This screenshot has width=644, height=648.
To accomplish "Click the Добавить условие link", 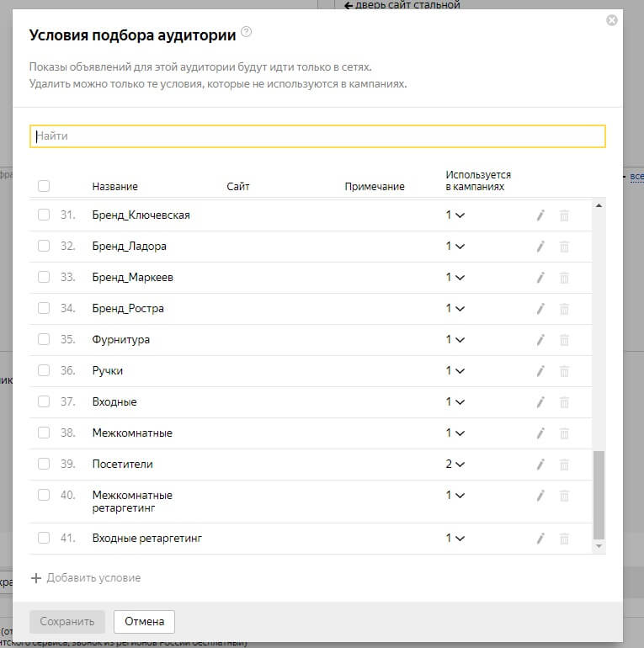I will (x=86, y=578).
